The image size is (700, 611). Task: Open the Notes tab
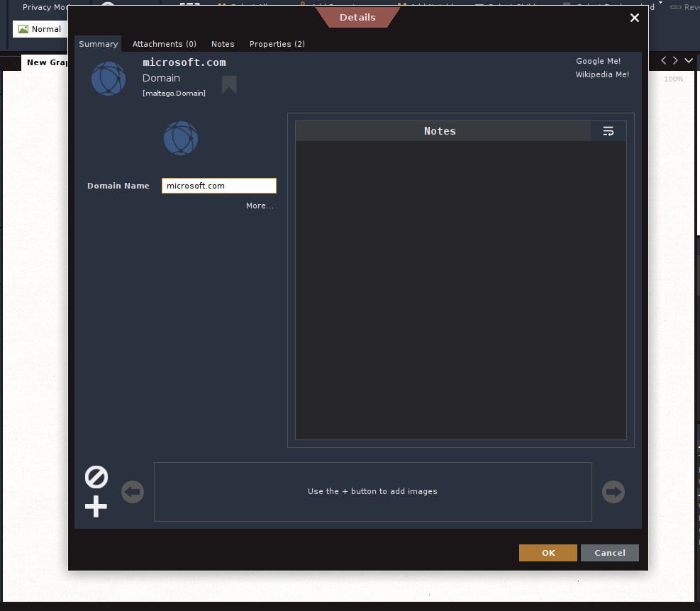click(223, 44)
